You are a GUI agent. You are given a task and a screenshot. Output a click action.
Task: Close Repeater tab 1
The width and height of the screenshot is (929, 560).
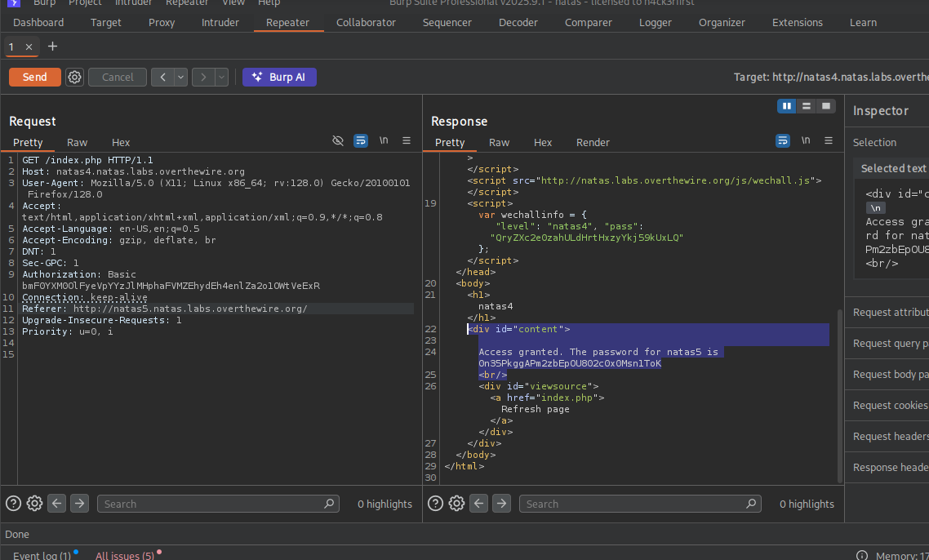pyautogui.click(x=29, y=47)
